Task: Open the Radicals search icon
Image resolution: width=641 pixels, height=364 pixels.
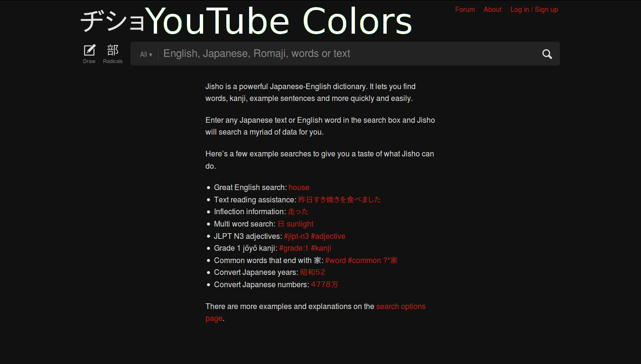Action: 113,54
